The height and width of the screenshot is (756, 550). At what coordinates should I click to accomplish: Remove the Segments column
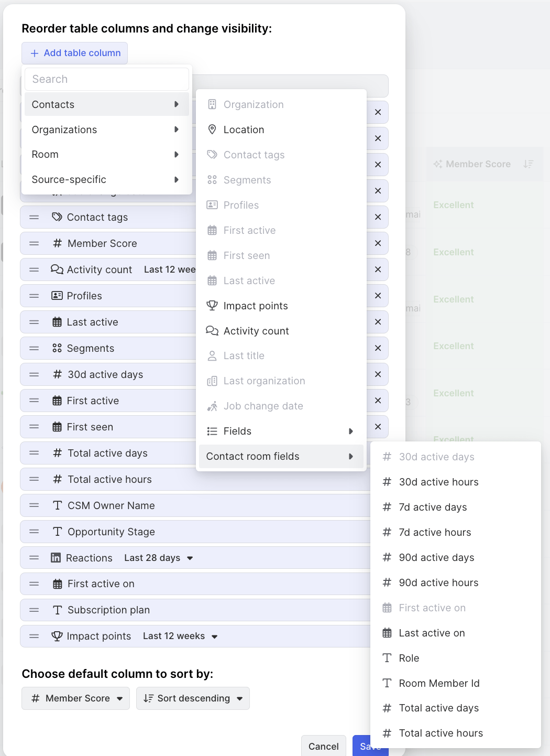click(x=378, y=348)
